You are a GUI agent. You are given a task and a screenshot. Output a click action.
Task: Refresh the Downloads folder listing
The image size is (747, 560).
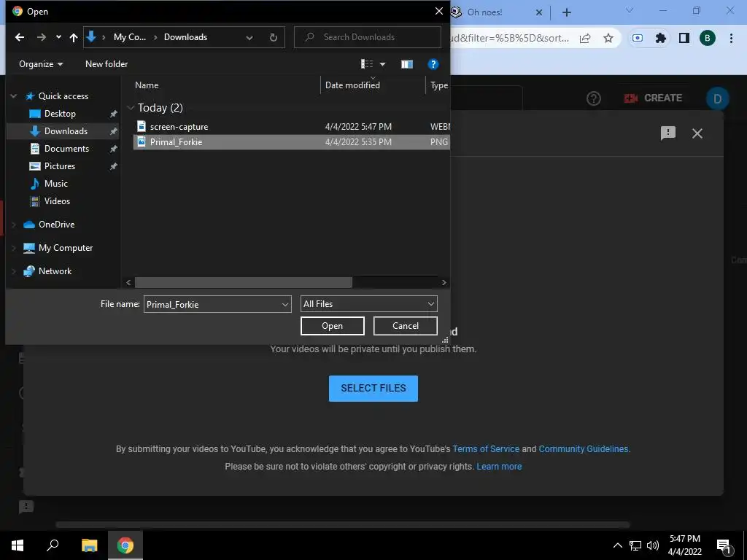click(274, 38)
